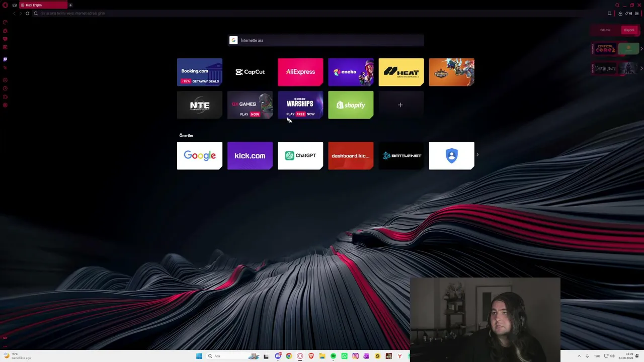Click the 'İnternette ara' search box
The image size is (644, 362).
tap(326, 40)
